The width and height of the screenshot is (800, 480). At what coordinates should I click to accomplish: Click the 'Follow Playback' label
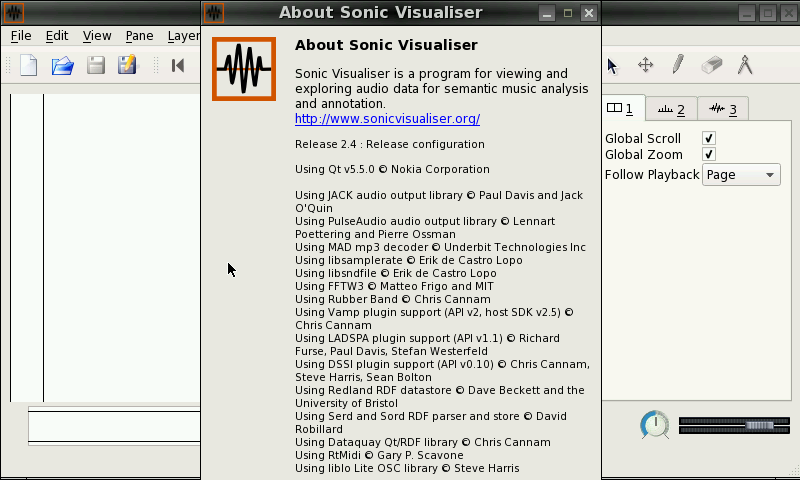pos(652,175)
